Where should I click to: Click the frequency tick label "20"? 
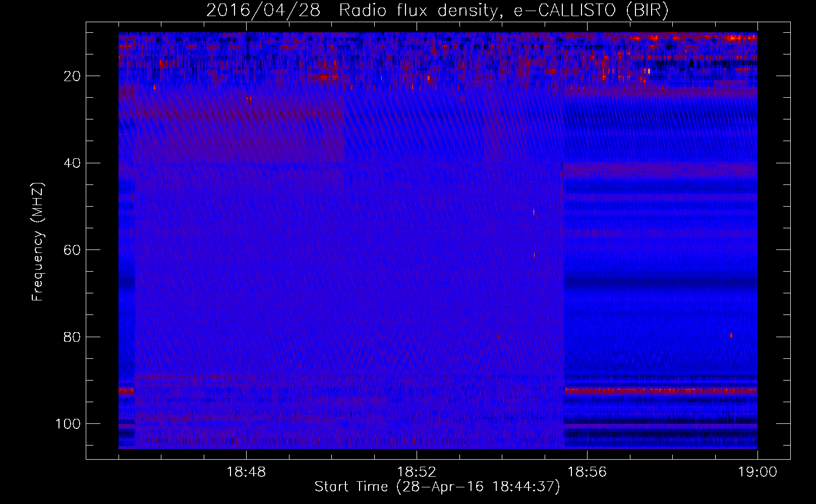point(72,76)
